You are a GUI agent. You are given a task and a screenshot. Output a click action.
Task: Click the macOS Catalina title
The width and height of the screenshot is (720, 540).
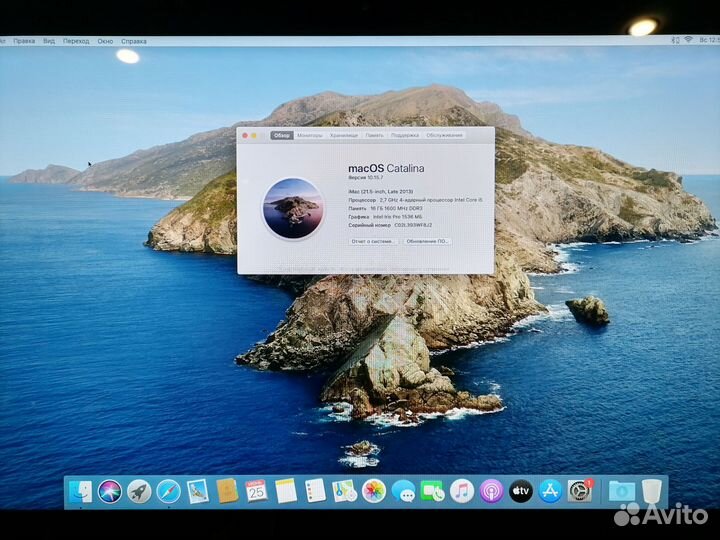(386, 169)
